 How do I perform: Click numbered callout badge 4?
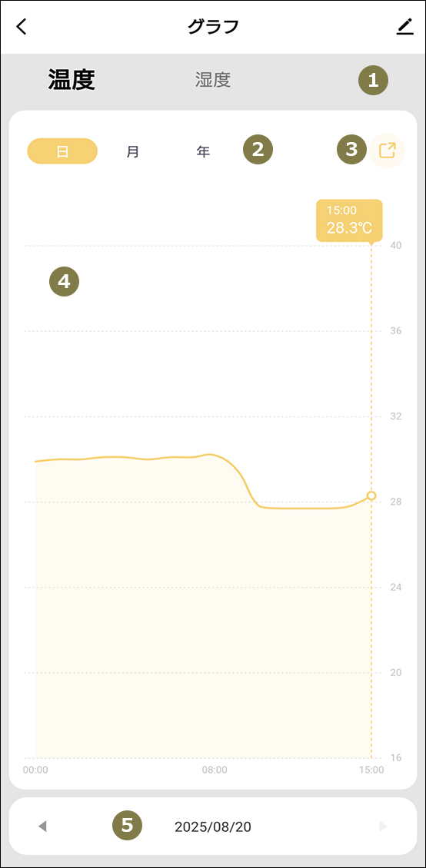pos(65,281)
